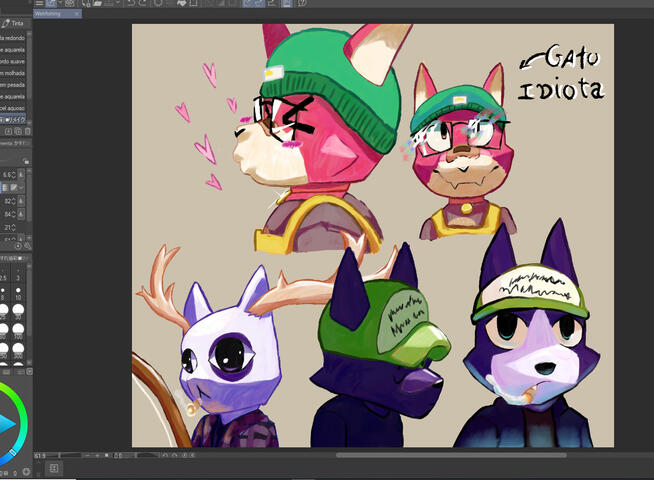The height and width of the screenshot is (480, 654).
Task: Click dynamics button beside 84 value
Action: [x=20, y=214]
